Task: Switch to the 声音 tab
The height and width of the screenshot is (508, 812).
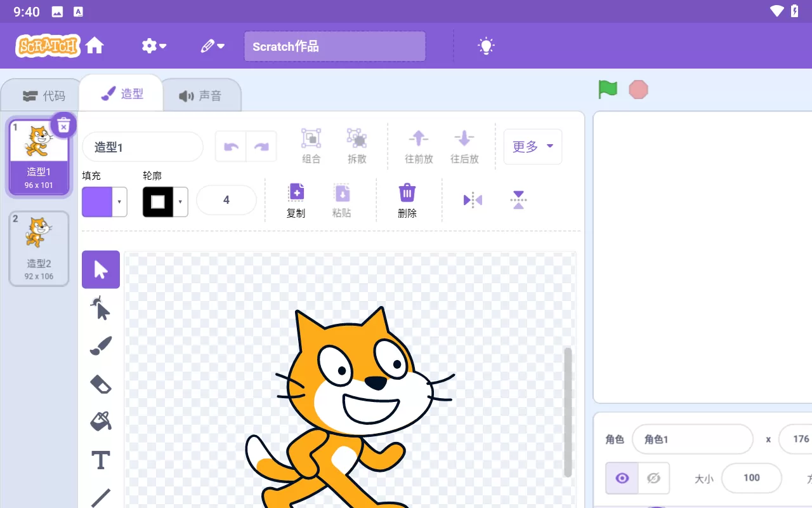Action: pyautogui.click(x=200, y=96)
